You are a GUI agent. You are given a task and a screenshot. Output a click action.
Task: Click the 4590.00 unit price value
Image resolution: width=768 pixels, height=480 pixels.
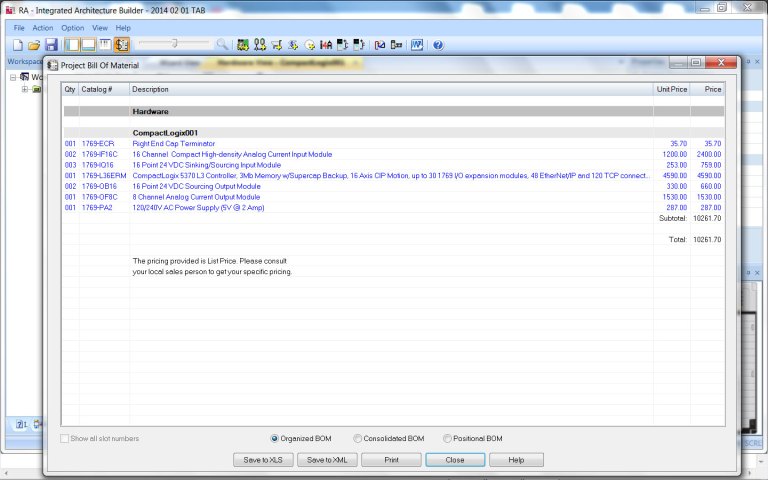(674, 175)
